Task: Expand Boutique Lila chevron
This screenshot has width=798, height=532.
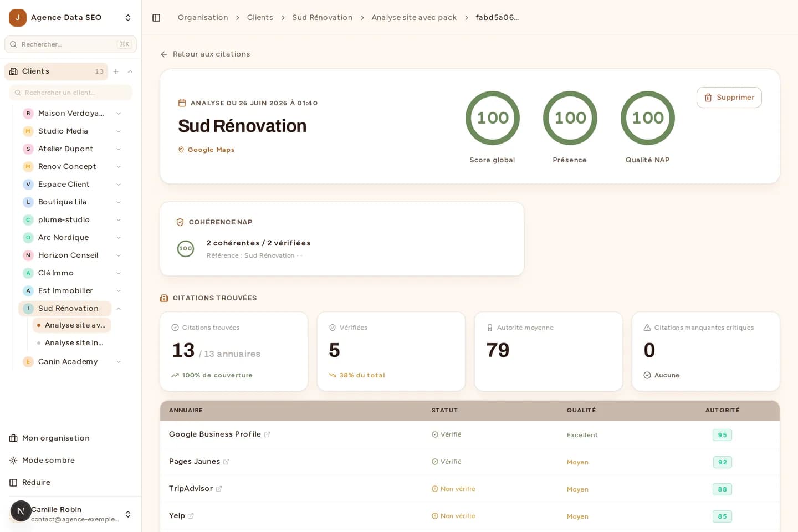Action: 119,202
